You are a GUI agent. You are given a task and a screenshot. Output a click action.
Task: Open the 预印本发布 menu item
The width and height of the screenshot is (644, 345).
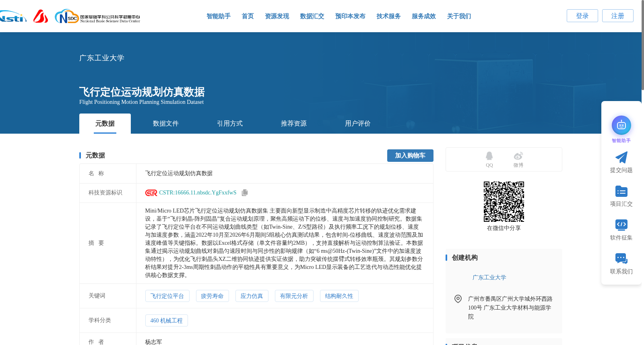(x=350, y=16)
